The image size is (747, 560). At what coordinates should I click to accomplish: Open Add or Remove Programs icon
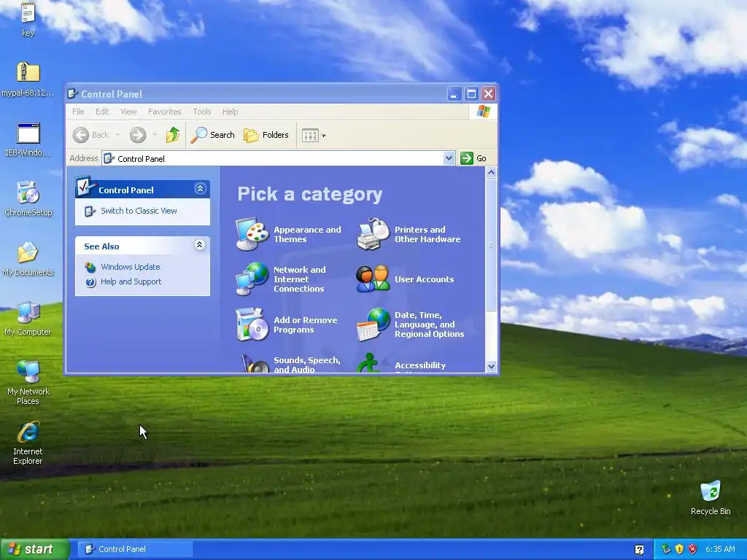252,324
